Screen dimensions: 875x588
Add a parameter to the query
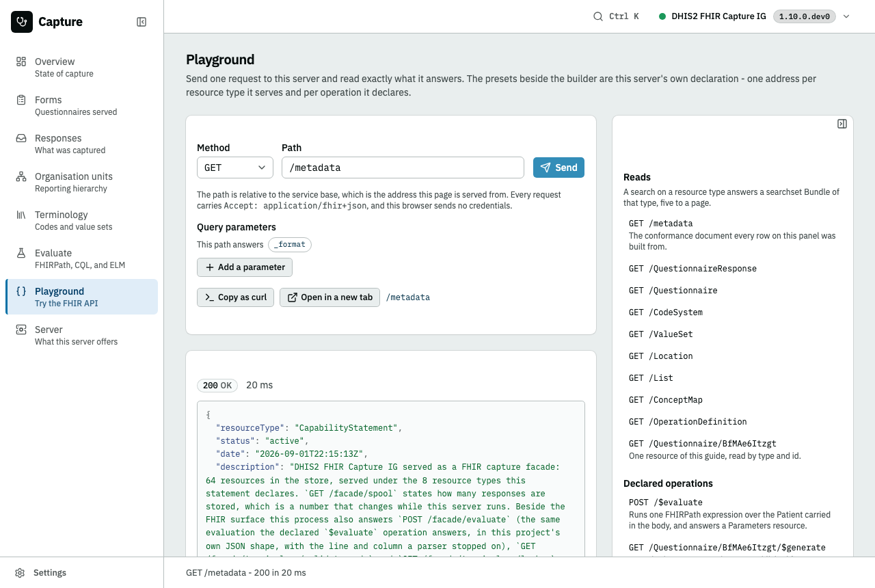click(245, 267)
